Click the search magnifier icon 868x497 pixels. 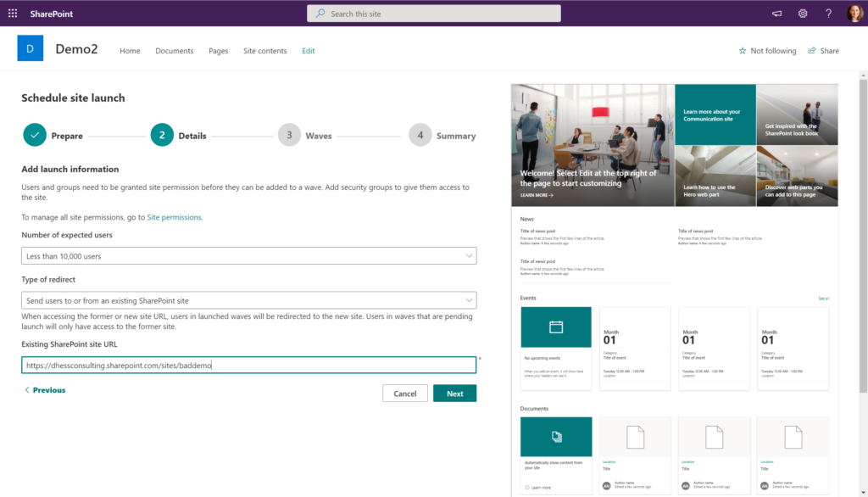click(x=320, y=14)
